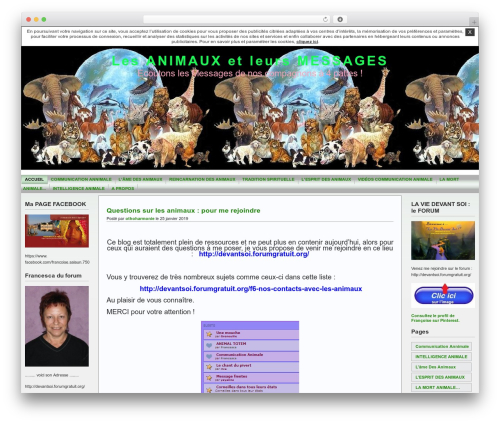Open the L'âme Des Animaux page button
Image resolution: width=500 pixels, height=423 pixels.
click(x=441, y=367)
